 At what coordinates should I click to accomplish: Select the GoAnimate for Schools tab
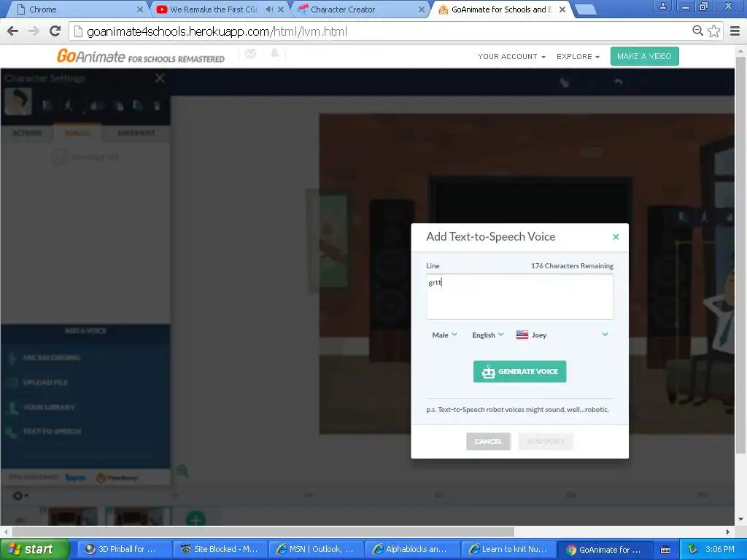click(x=500, y=9)
